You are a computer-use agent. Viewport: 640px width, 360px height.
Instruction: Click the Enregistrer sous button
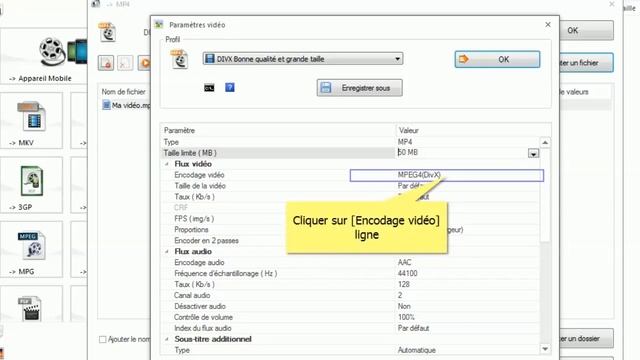pos(360,88)
